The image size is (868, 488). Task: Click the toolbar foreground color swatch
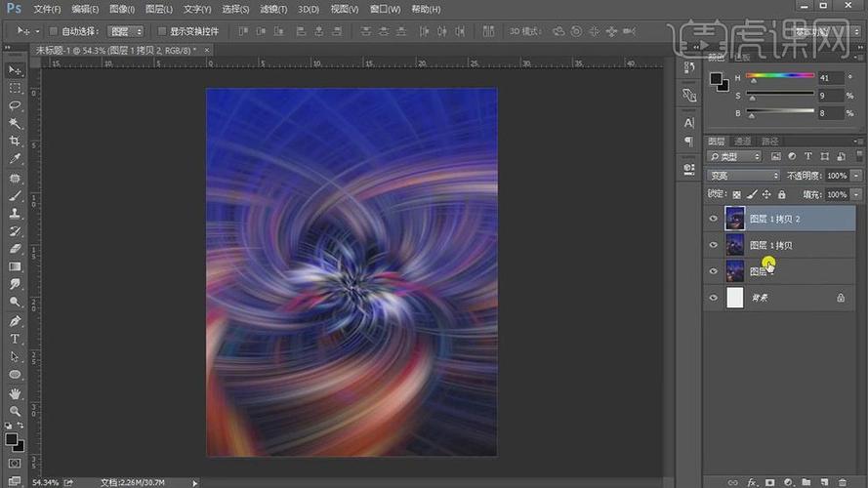pos(11,439)
